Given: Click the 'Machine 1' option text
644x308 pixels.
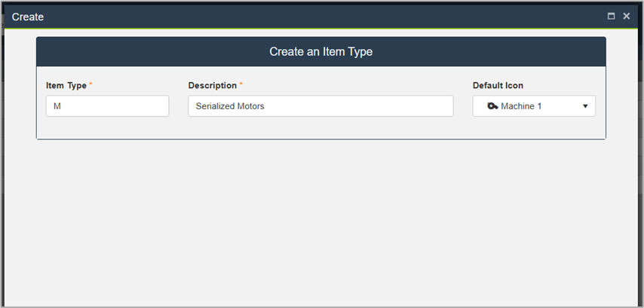Looking at the screenshot, I should coord(522,106).
